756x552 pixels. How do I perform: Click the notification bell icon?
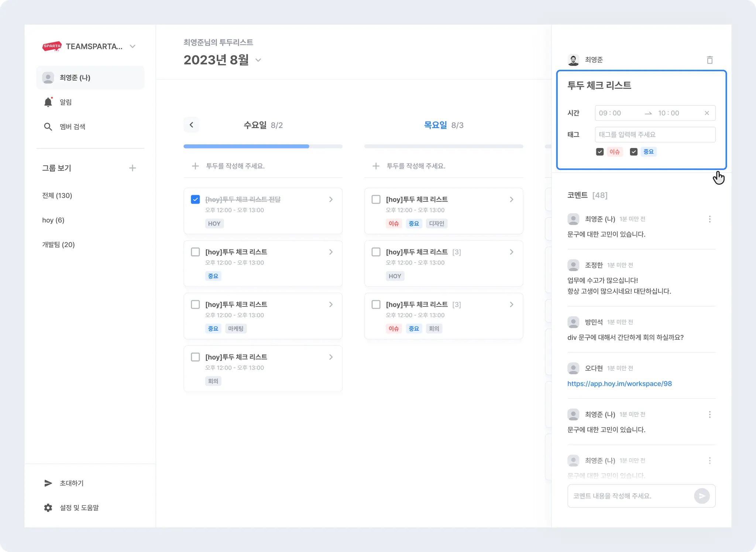(48, 102)
